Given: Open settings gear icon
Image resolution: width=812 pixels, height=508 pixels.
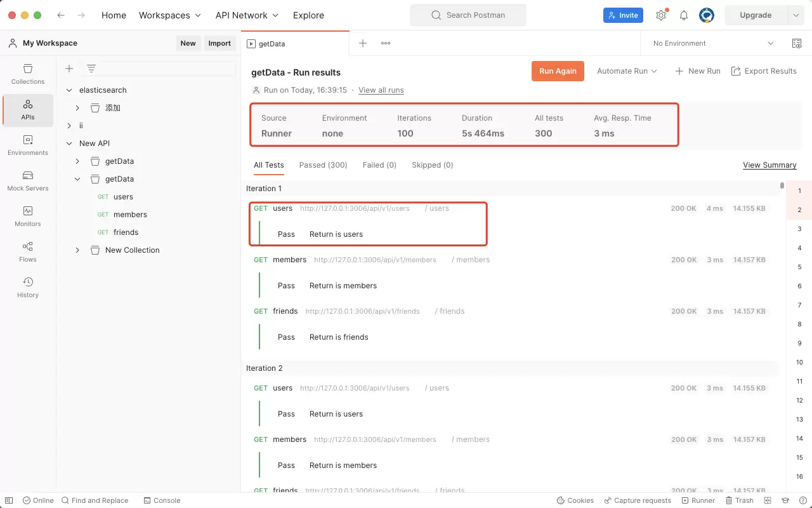Looking at the screenshot, I should (x=661, y=15).
